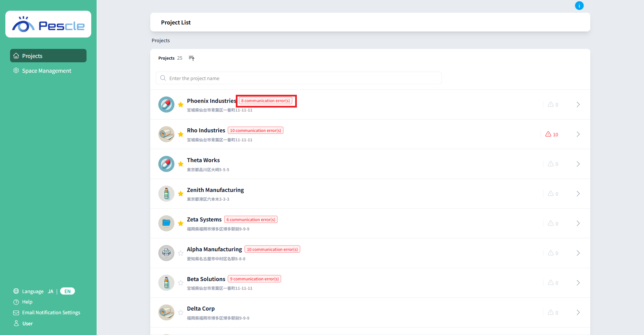Open Rho Industries via chevron arrow
Viewport: 644px width, 335px height.
[x=578, y=134]
